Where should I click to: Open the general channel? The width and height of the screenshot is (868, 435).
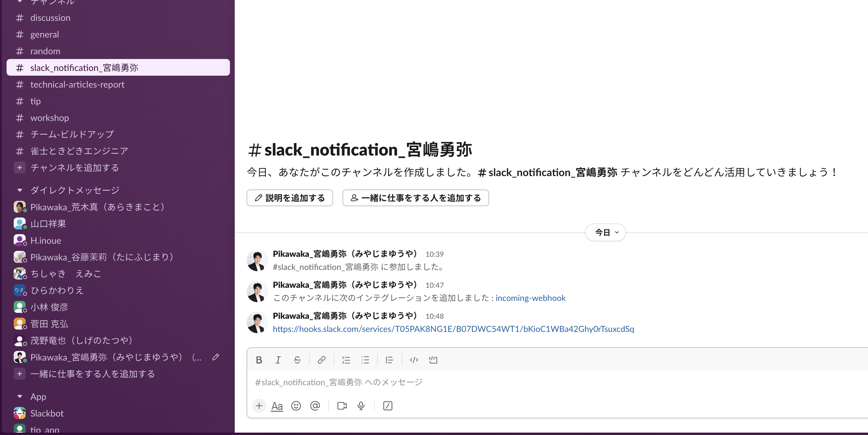tap(118, 34)
